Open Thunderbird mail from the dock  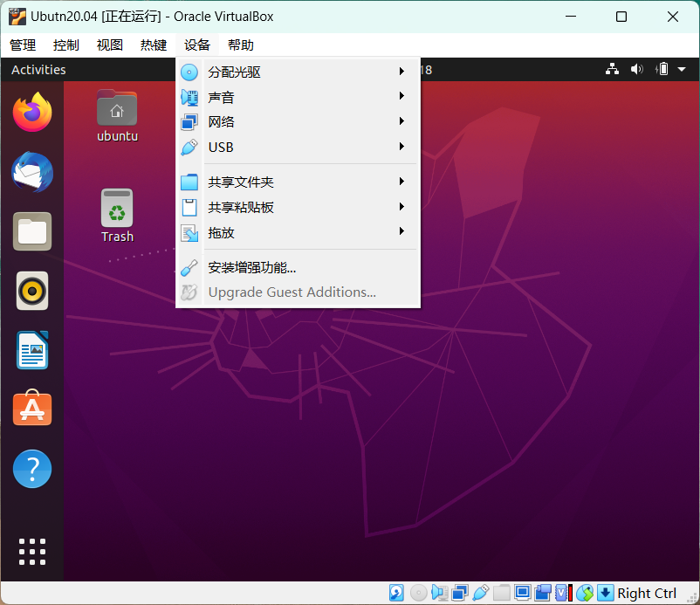tap(32, 172)
